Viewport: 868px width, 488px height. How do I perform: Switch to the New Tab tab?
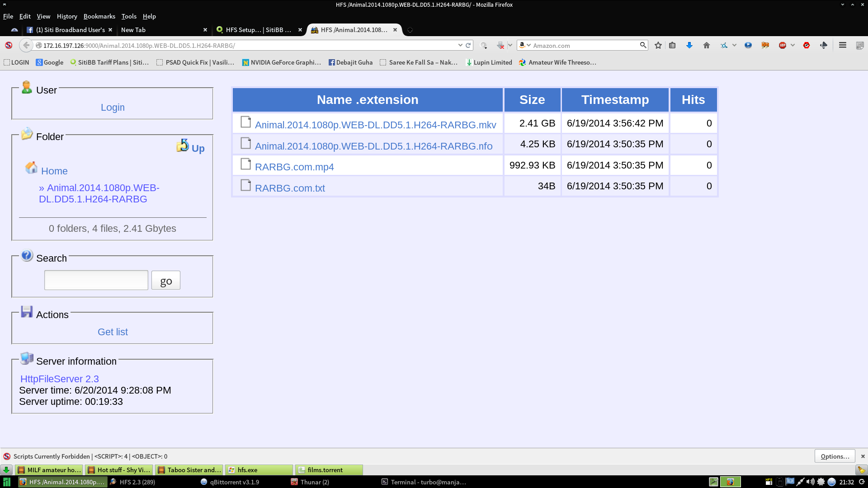pyautogui.click(x=163, y=30)
